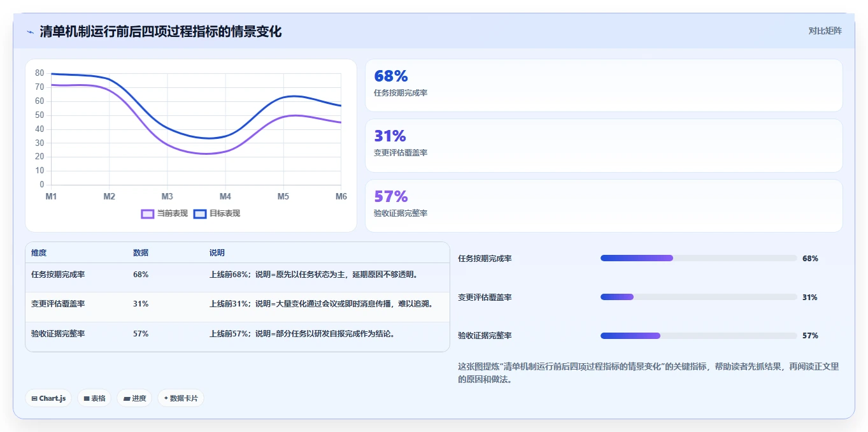Image resolution: width=868 pixels, height=432 pixels.
Task: Click the 80 value on chart y-axis
Action: pyautogui.click(x=39, y=73)
